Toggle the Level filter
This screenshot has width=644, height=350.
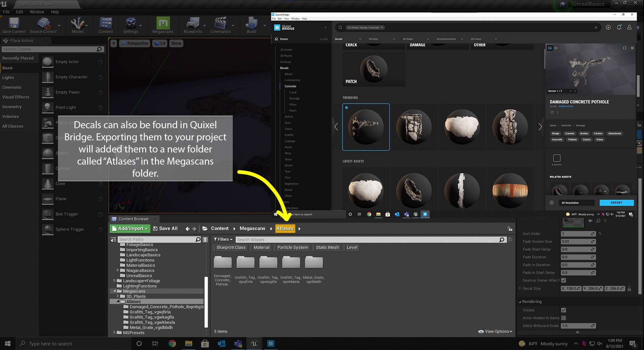tap(352, 247)
